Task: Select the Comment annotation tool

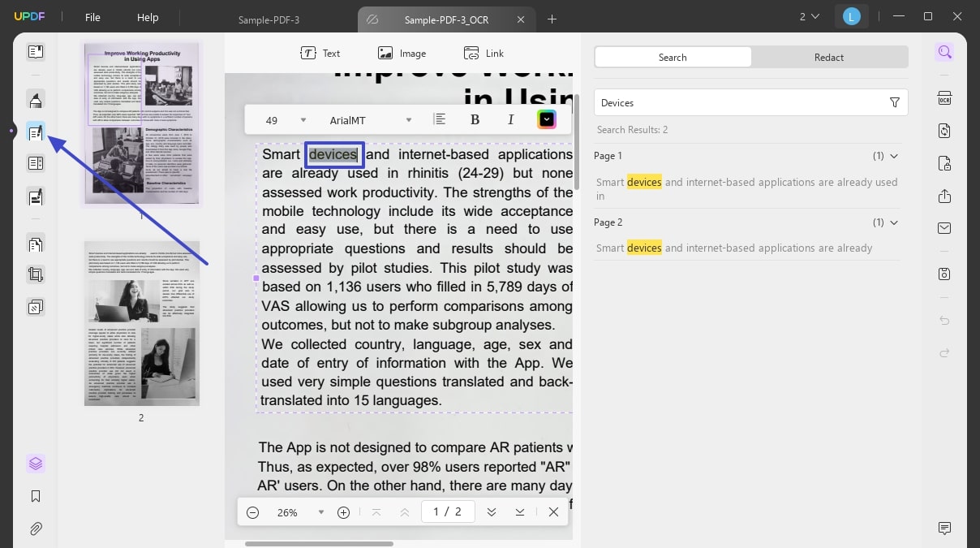Action: pyautogui.click(x=35, y=99)
